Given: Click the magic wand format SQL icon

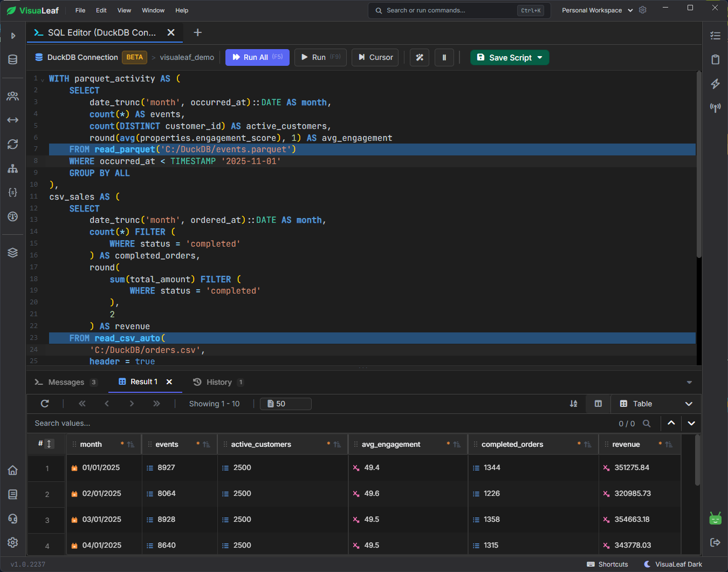Looking at the screenshot, I should 420,57.
